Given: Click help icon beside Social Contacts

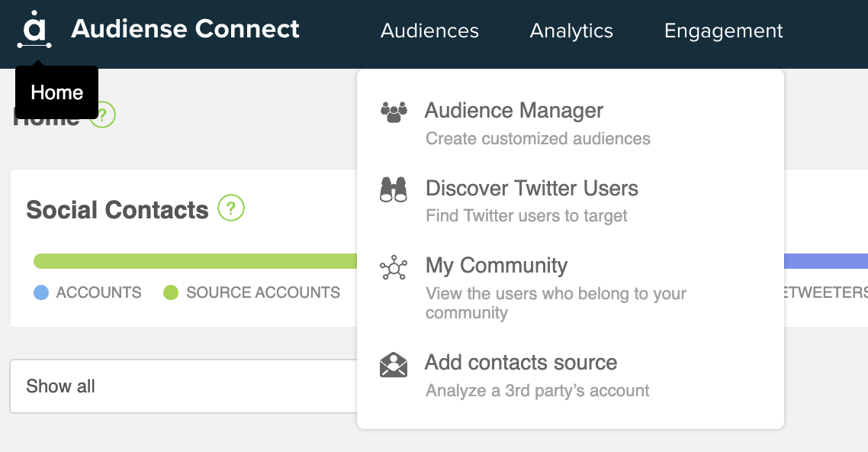Looking at the screenshot, I should click(x=231, y=208).
